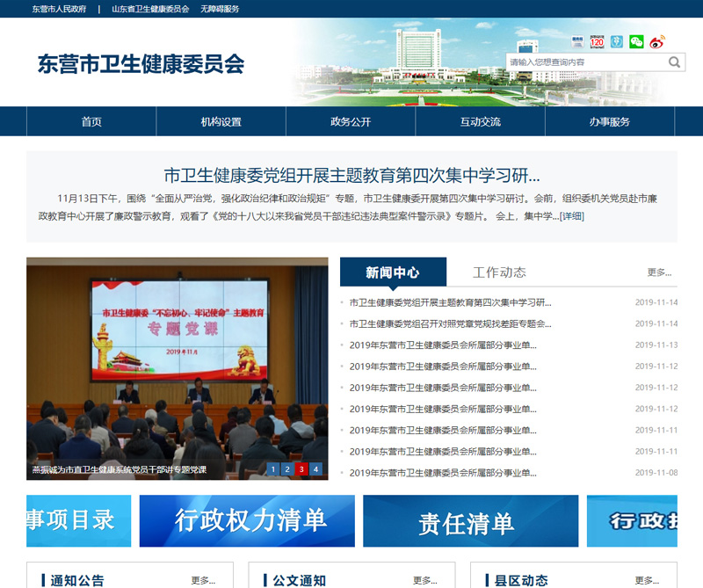Click the blue medical emblem icon
Image resolution: width=703 pixels, height=588 pixels.
[x=617, y=41]
